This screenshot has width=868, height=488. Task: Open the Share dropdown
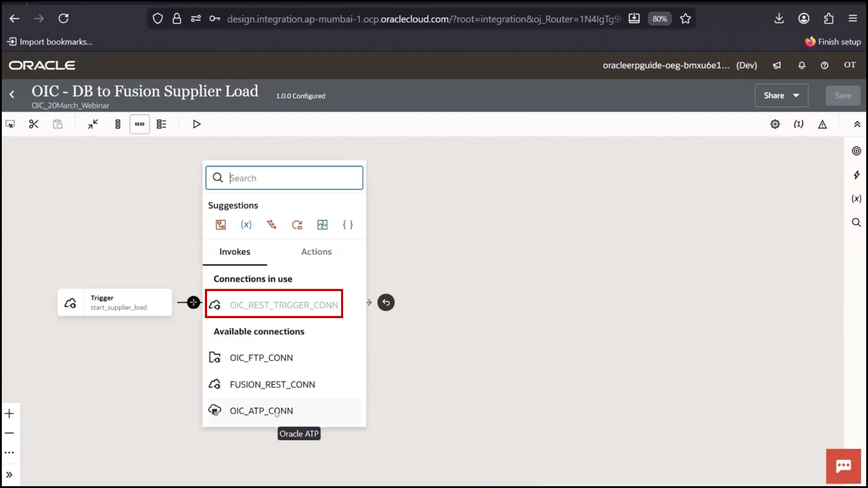click(781, 95)
